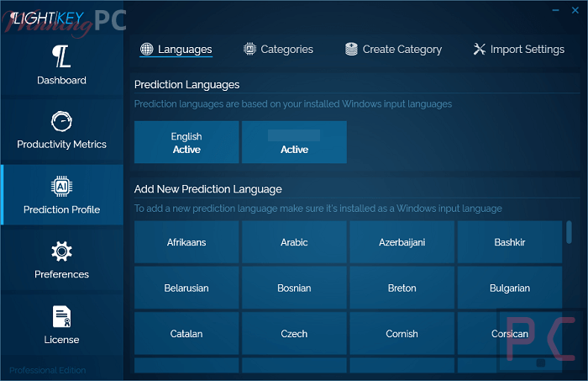Choose the Cornish language tile
The height and width of the screenshot is (381, 588).
click(402, 333)
